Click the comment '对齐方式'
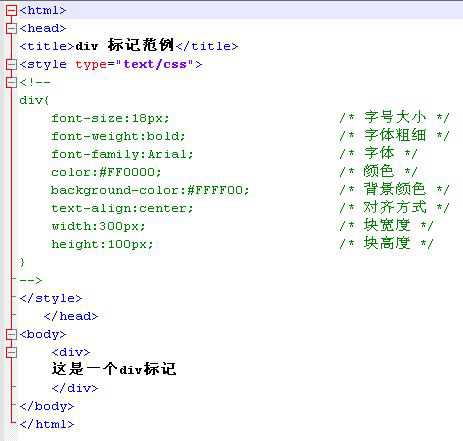463x441 pixels. pyautogui.click(x=395, y=207)
